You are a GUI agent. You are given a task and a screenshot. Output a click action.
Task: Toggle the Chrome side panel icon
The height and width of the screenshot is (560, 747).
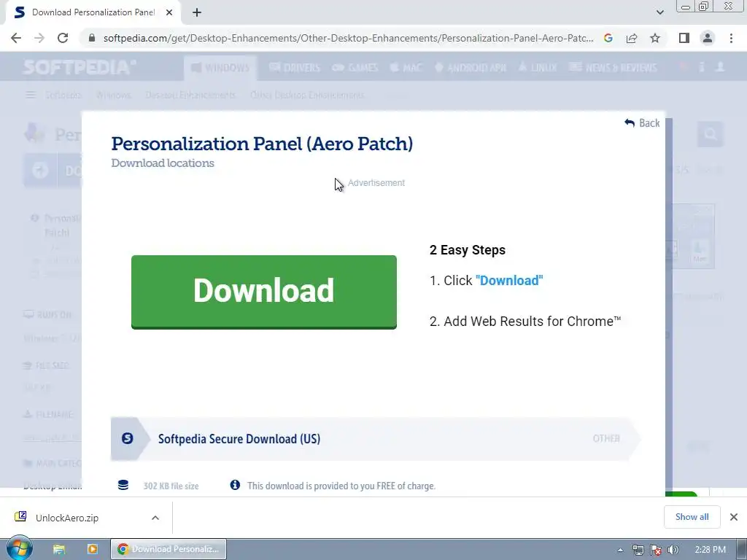tap(684, 38)
